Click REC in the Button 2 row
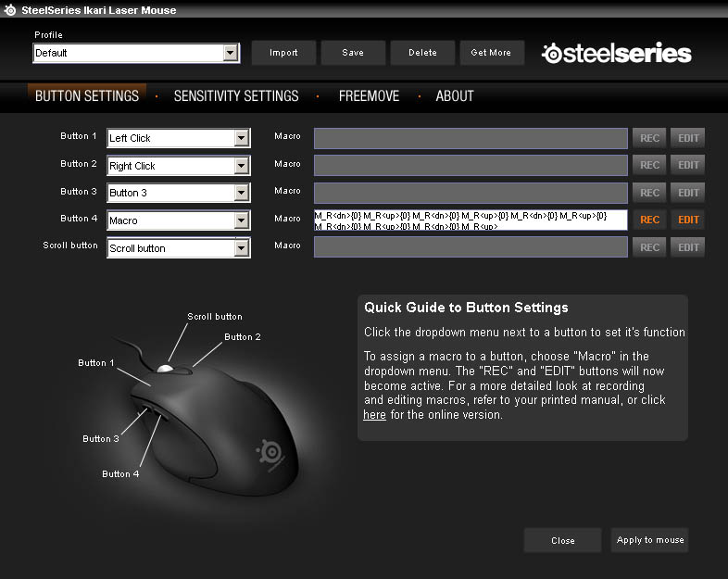Viewport: 728px width, 579px height. tap(649, 165)
